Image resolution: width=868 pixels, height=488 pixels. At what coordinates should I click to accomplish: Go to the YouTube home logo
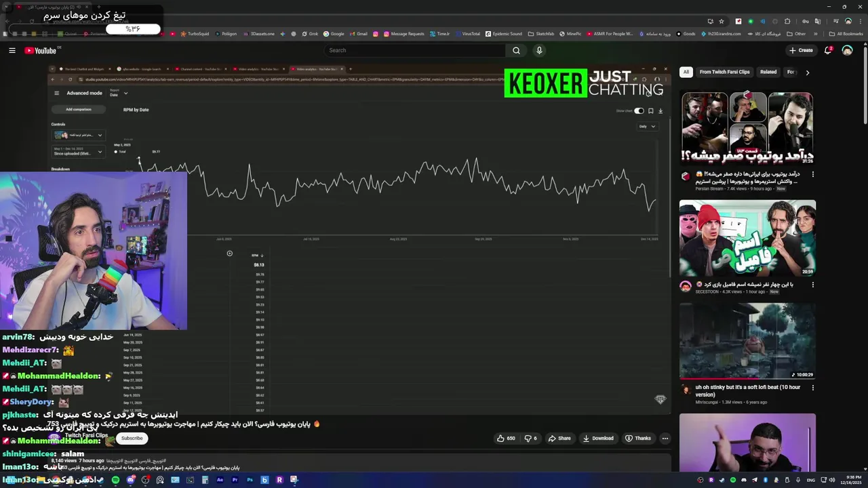(41, 50)
